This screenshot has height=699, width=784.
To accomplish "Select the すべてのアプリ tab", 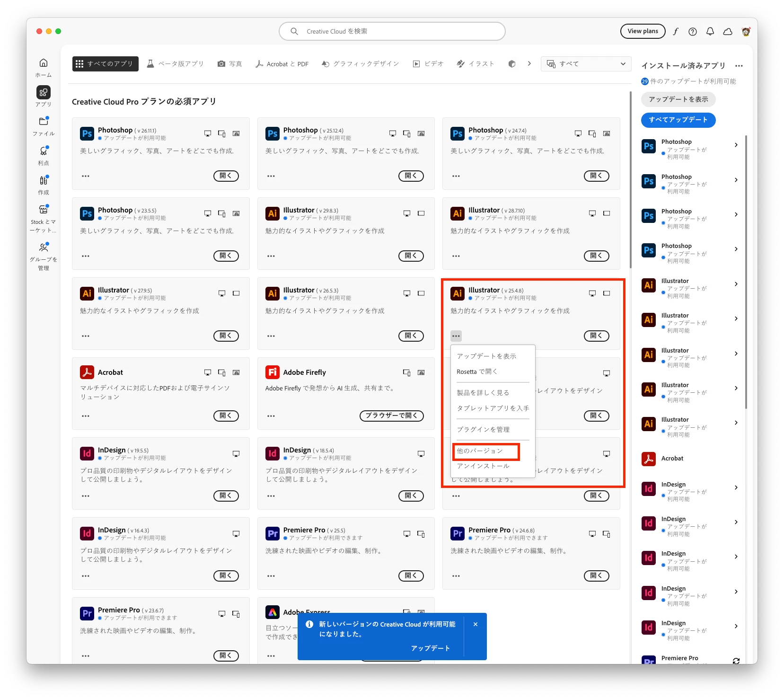I will pos(105,64).
